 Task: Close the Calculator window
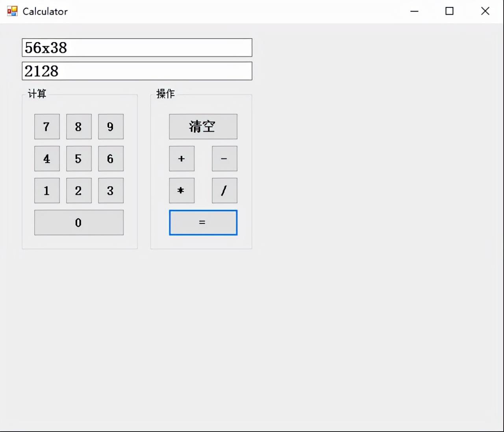point(485,11)
